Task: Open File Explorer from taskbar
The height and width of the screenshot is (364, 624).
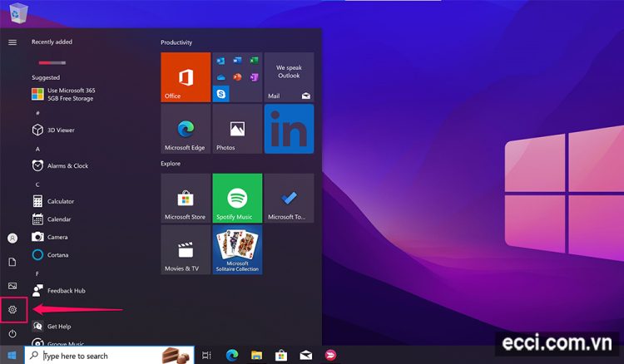Action: click(257, 355)
